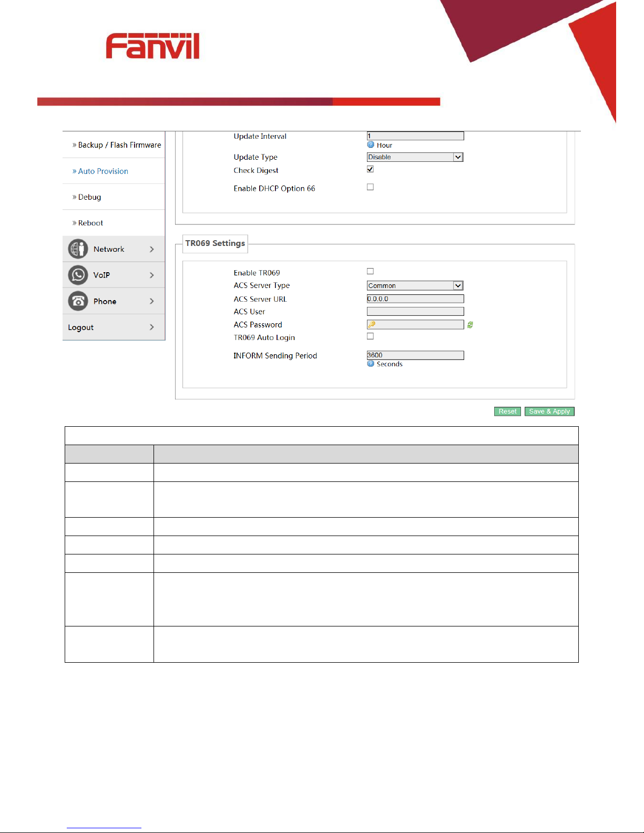Select the Network sidebar section

pyautogui.click(x=114, y=249)
